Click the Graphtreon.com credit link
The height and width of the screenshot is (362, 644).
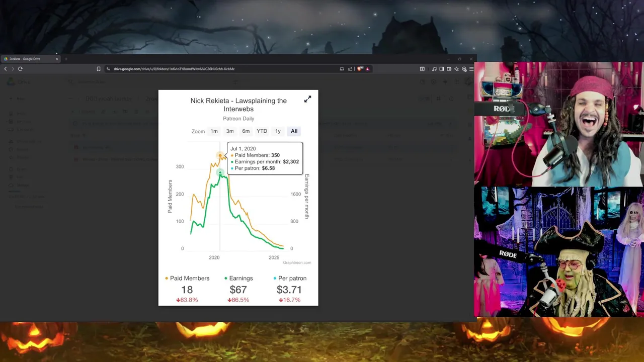[x=297, y=262]
